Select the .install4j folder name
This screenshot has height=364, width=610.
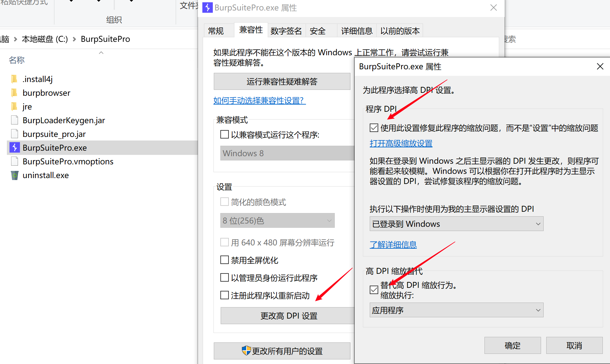(38, 79)
